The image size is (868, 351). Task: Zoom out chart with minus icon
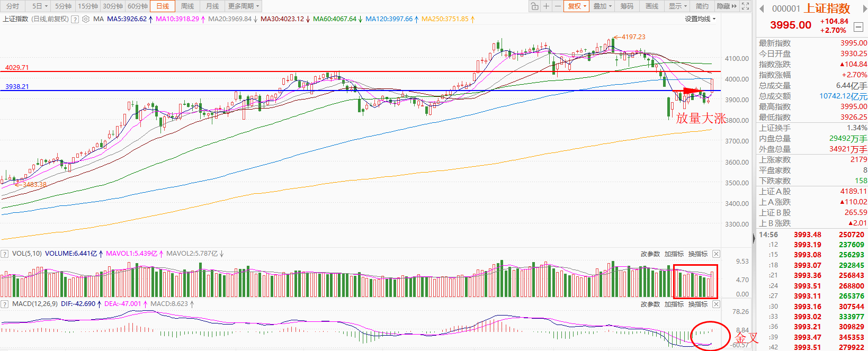coord(558,6)
